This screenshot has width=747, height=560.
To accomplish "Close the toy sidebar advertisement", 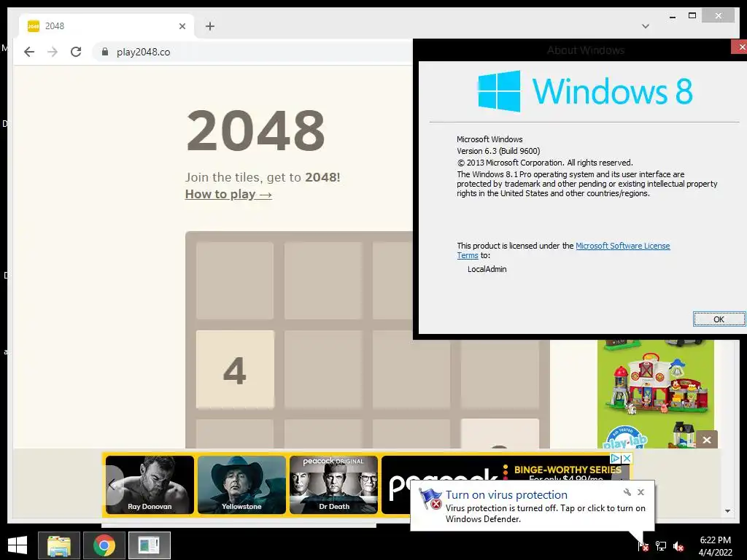I will click(x=707, y=440).
